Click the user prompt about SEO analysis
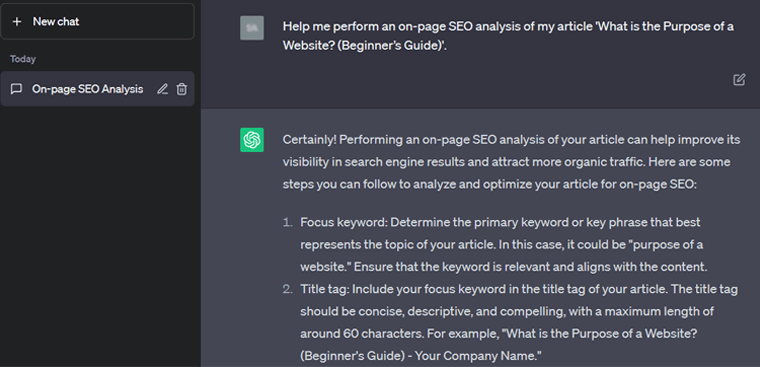The height and width of the screenshot is (367, 760). tap(508, 36)
